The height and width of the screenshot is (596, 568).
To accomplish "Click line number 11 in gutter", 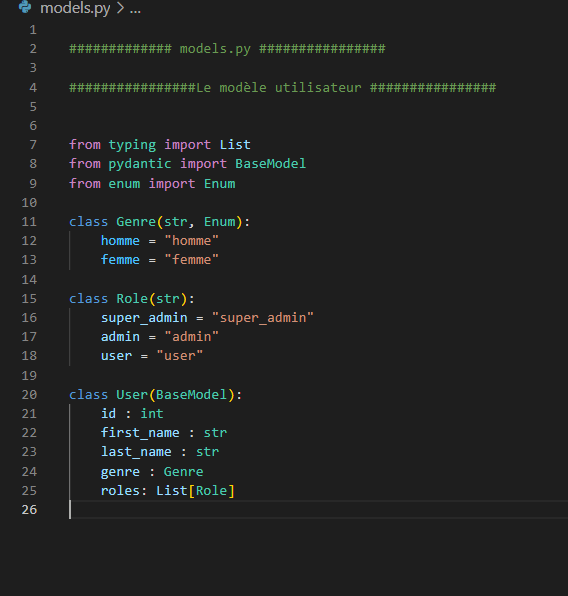I will point(29,222).
